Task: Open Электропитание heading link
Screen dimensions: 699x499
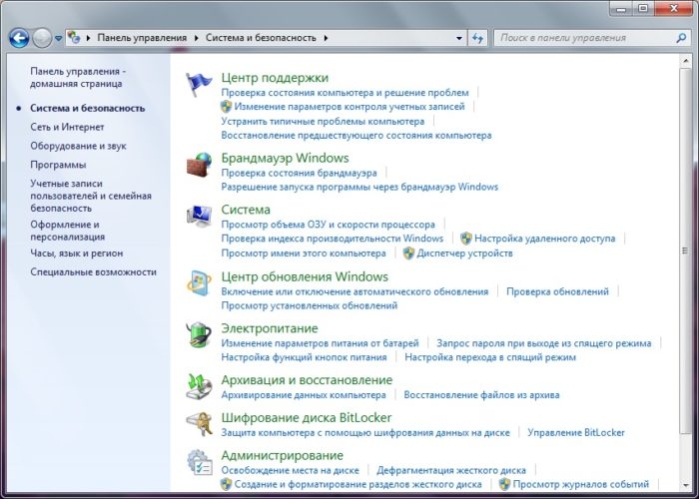Action: point(269,328)
